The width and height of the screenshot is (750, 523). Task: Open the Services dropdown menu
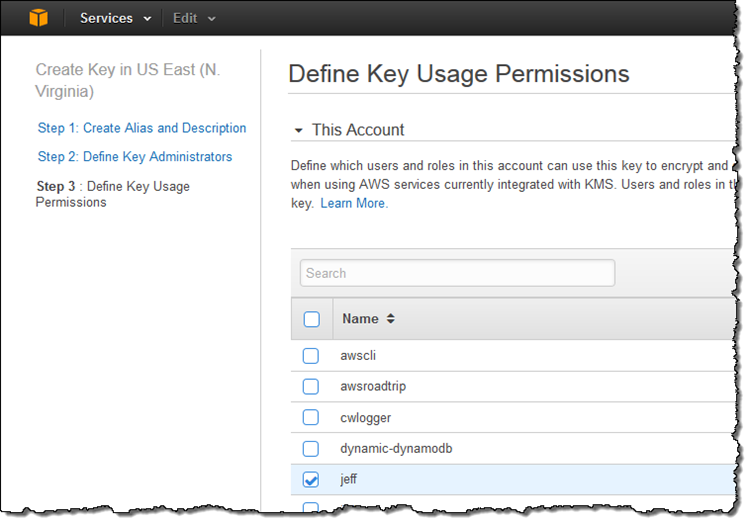116,18
